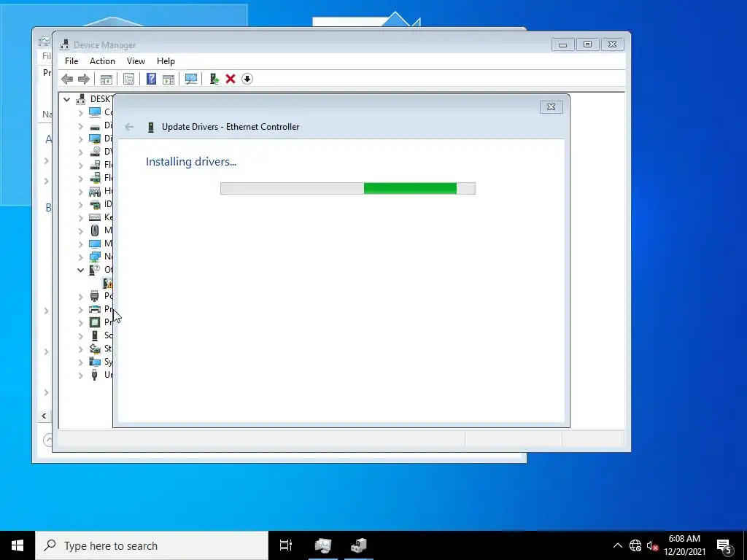Select the DESKTOP root computer node icon
Screen dimensions: 747x560
click(x=81, y=99)
